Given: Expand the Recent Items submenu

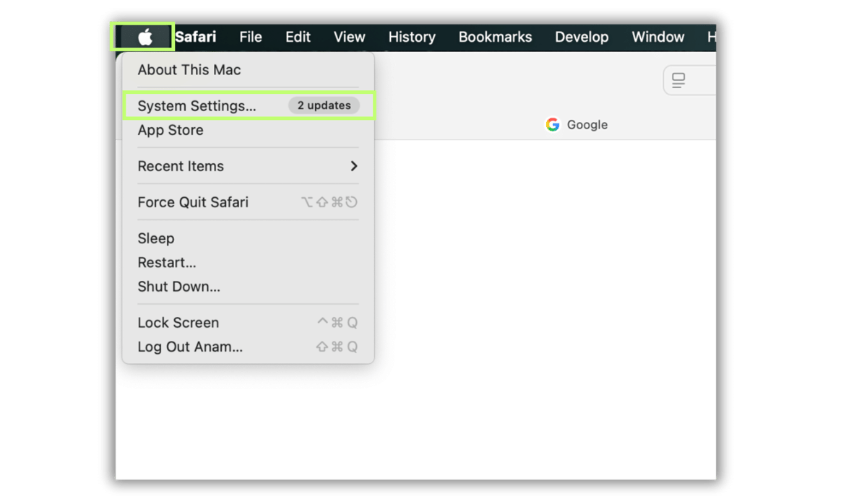Looking at the screenshot, I should tap(248, 166).
